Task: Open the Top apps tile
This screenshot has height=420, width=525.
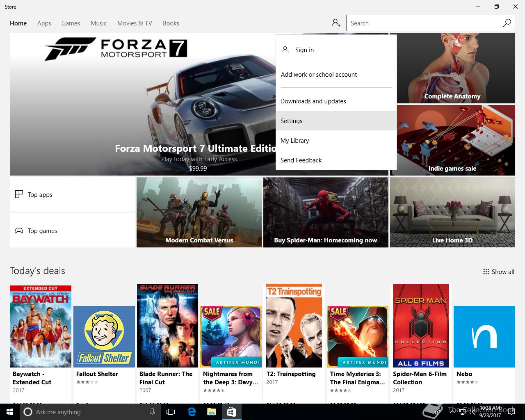Action: coord(72,194)
